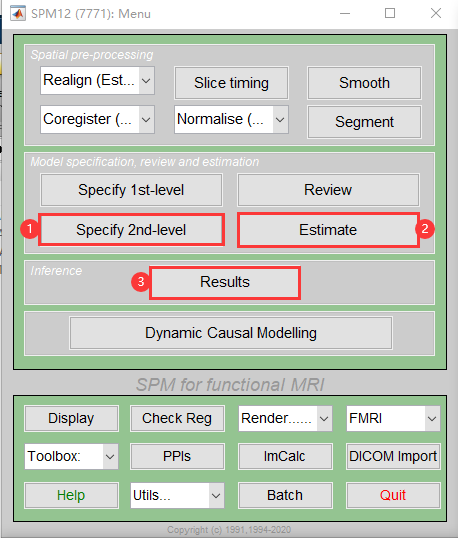The height and width of the screenshot is (538, 458).
Task: Click the red Quit button
Action: (x=393, y=495)
